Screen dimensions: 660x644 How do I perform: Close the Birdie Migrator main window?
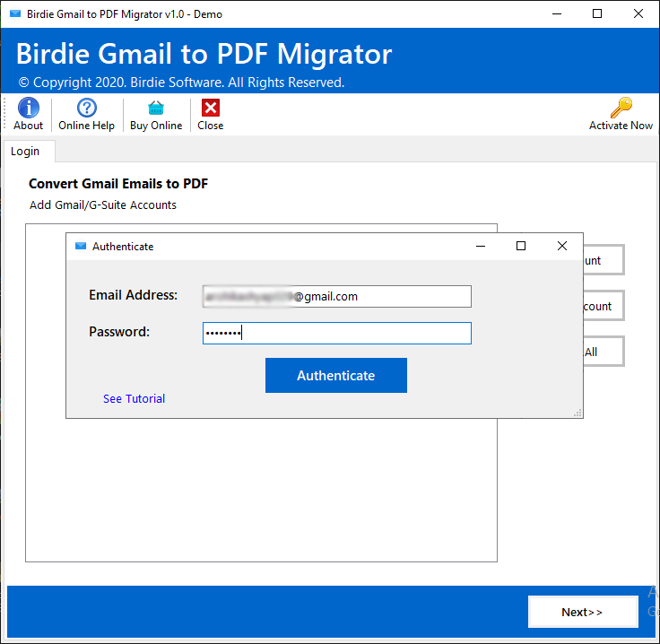pos(638,13)
